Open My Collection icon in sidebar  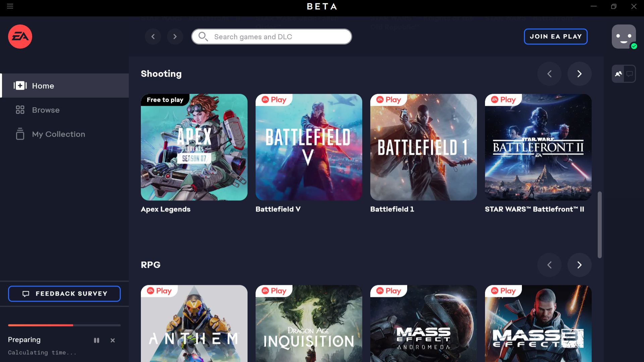[x=20, y=134]
